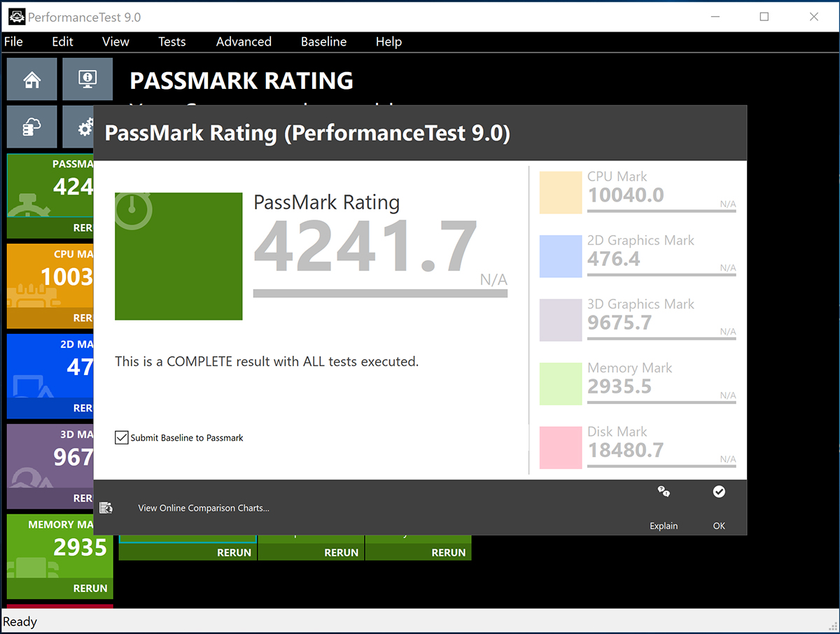Click the green stopwatch PassMark Rating tile
Image resolution: width=840 pixels, height=634 pixels.
(x=178, y=256)
